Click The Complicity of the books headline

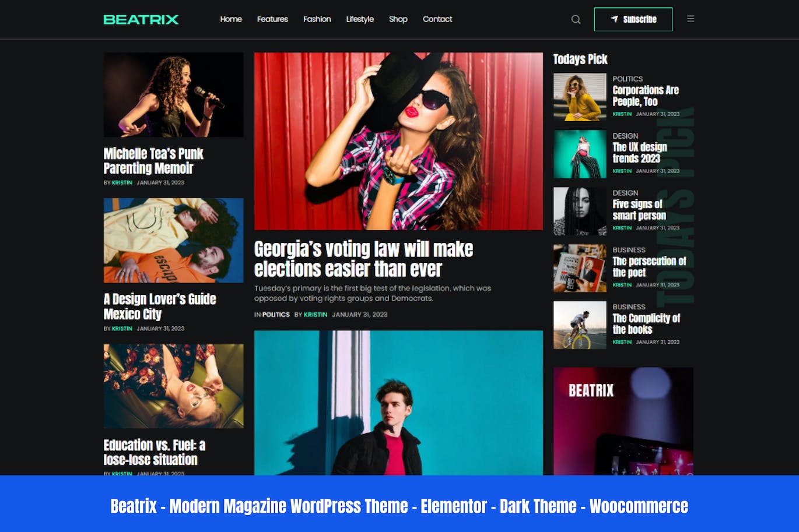pyautogui.click(x=646, y=324)
